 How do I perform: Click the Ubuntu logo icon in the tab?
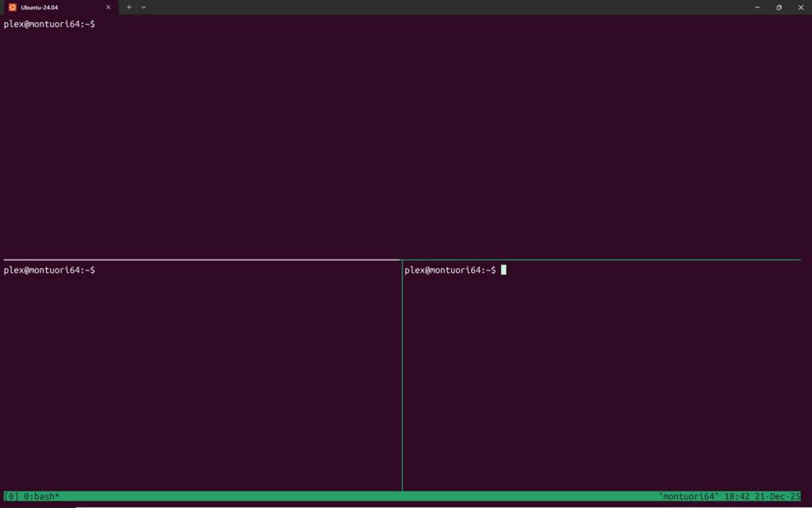[12, 7]
